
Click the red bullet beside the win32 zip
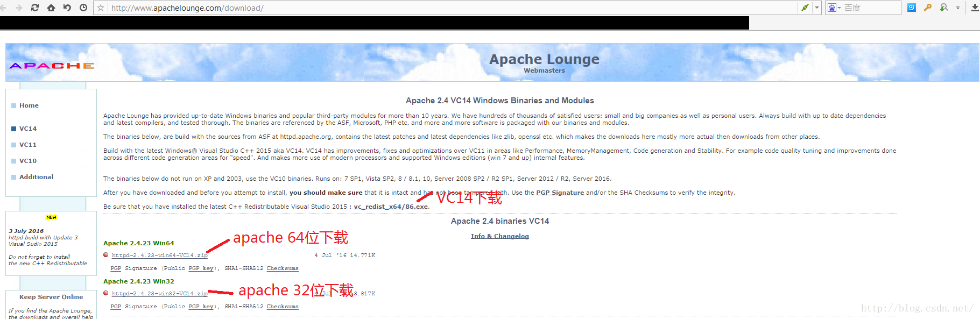106,293
